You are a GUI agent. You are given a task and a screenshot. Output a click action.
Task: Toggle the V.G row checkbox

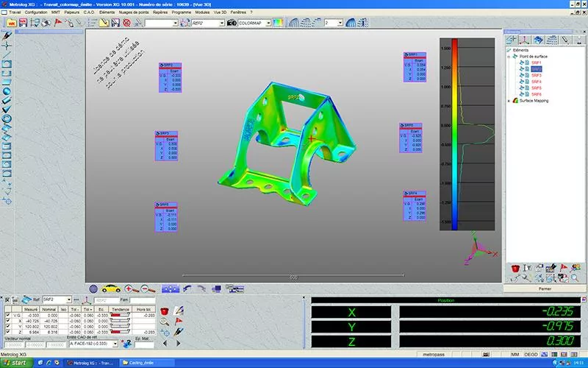(x=8, y=315)
